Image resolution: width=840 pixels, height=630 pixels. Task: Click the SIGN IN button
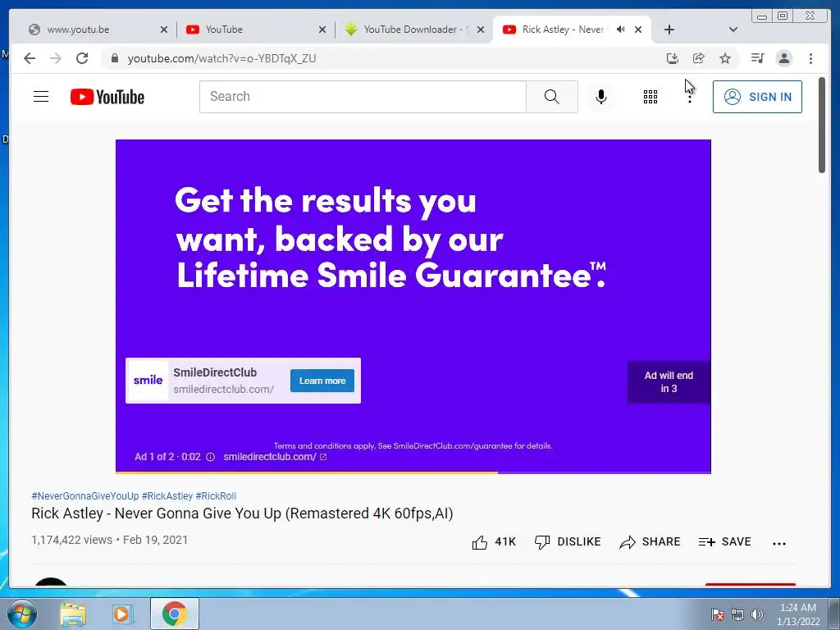(x=757, y=97)
